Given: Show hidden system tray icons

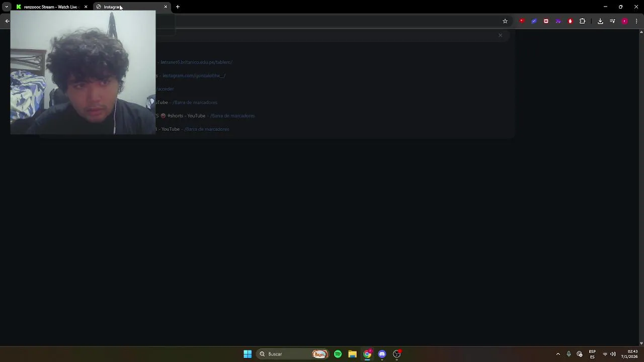Looking at the screenshot, I should tap(558, 354).
